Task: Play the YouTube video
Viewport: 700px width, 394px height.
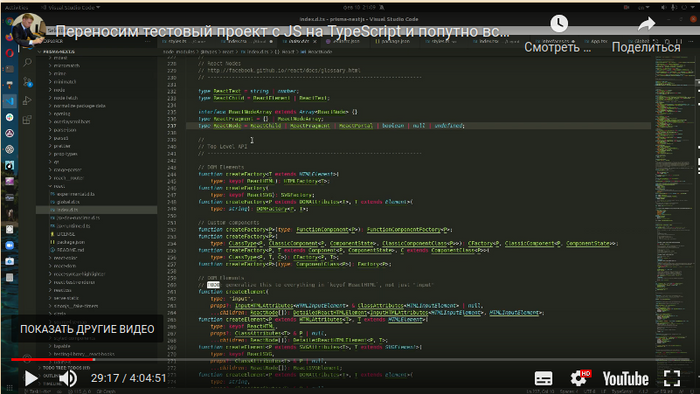Action: pyautogui.click(x=31, y=378)
